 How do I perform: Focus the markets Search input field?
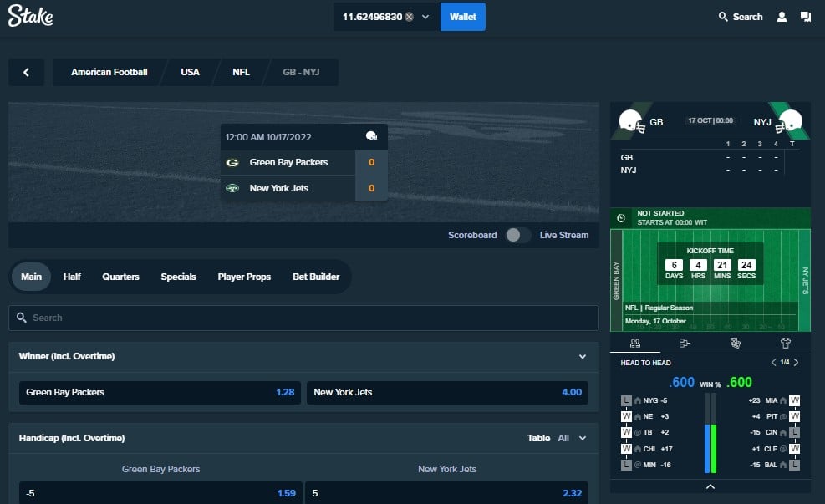tap(303, 318)
